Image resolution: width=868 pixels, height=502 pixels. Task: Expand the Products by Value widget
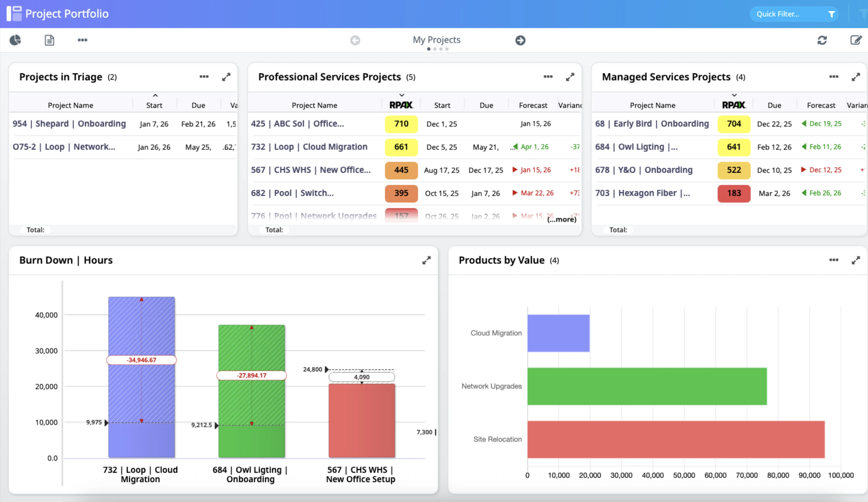856,260
